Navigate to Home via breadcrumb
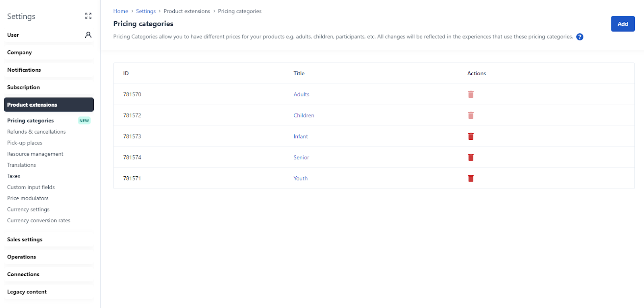Viewport: 644px width, 308px height. pyautogui.click(x=120, y=11)
